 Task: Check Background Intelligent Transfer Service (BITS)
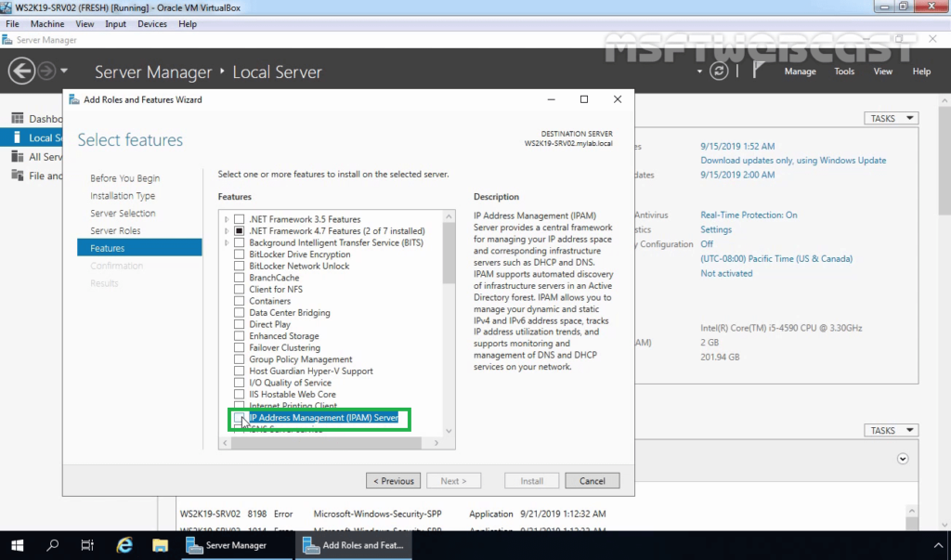239,242
